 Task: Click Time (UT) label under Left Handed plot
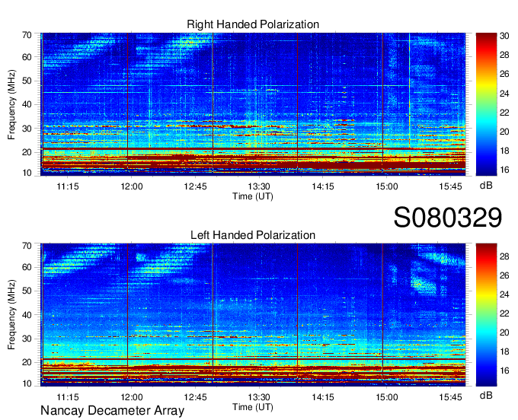[253, 407]
